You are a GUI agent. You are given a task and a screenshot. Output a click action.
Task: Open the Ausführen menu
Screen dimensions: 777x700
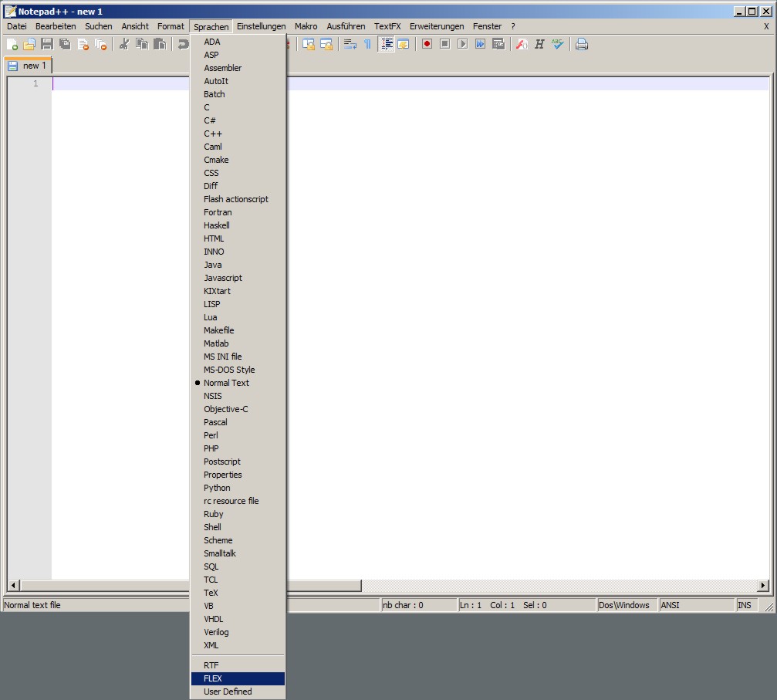coord(346,26)
